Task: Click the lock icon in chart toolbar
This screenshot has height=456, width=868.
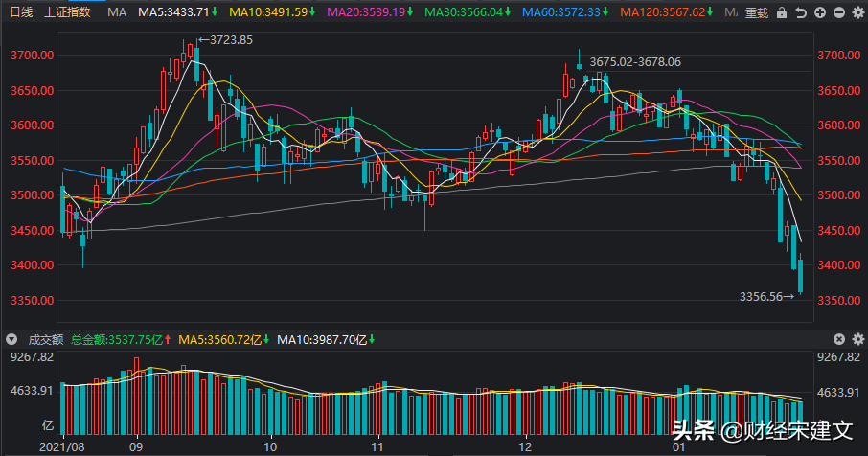Action: click(x=783, y=13)
